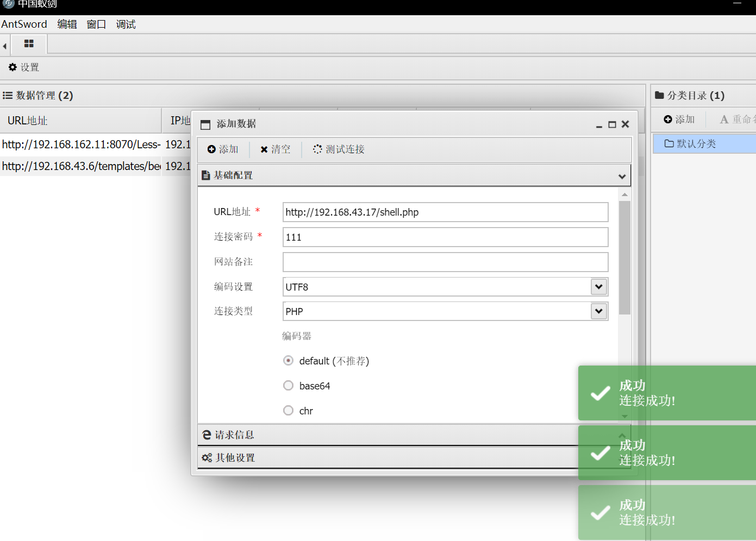
Task: Click the 测试连接 test connection button
Action: 339,149
